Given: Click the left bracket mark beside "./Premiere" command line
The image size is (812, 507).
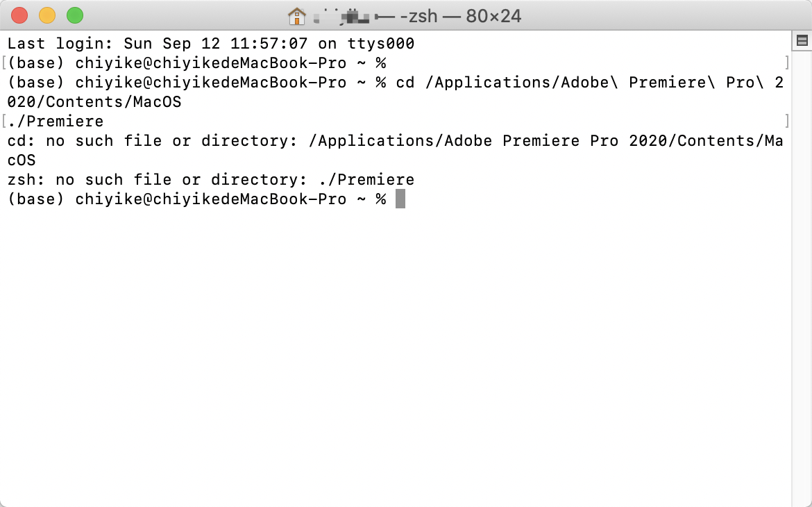Looking at the screenshot, I should [x=4, y=122].
